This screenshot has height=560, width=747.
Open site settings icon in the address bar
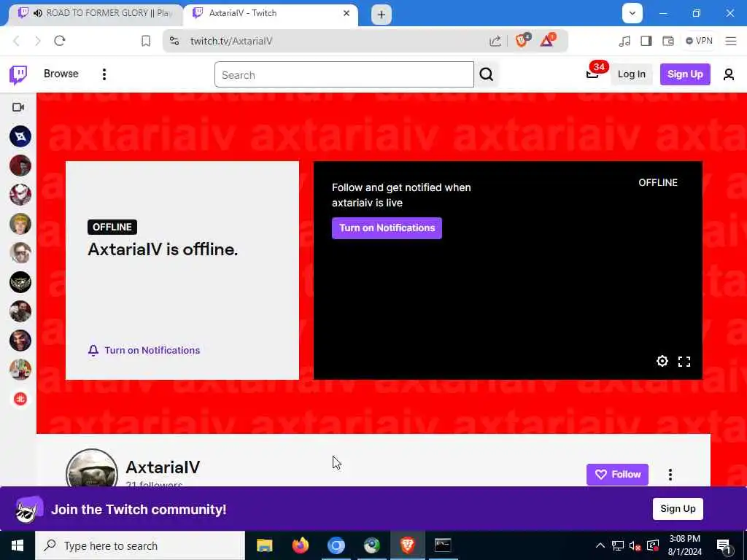[x=174, y=41]
